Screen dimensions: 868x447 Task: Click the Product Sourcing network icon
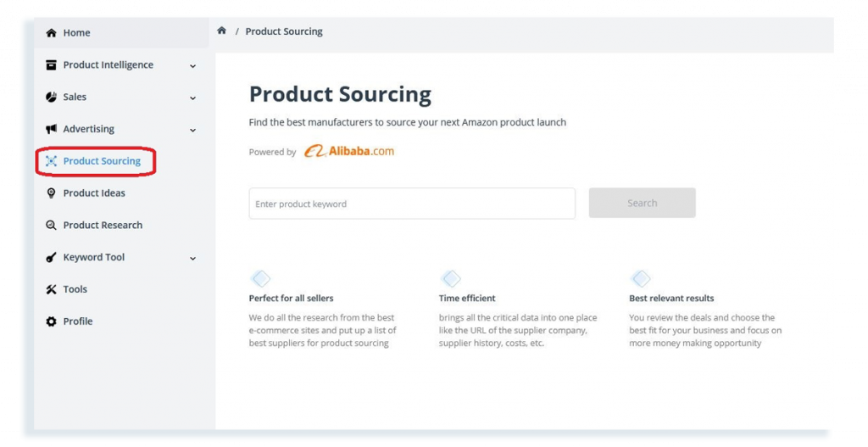click(x=51, y=161)
